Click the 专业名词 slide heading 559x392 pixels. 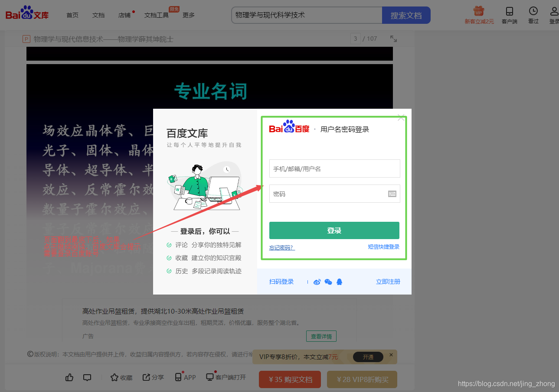(x=210, y=91)
